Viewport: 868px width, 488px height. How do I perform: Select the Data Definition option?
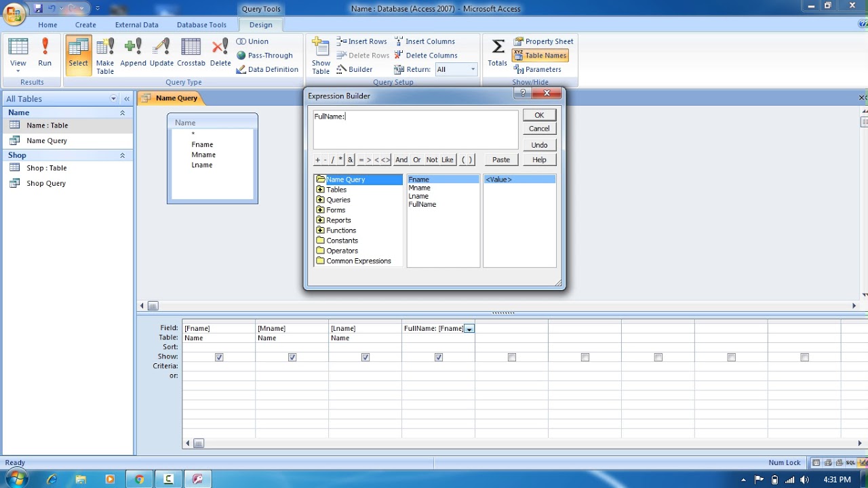(267, 69)
